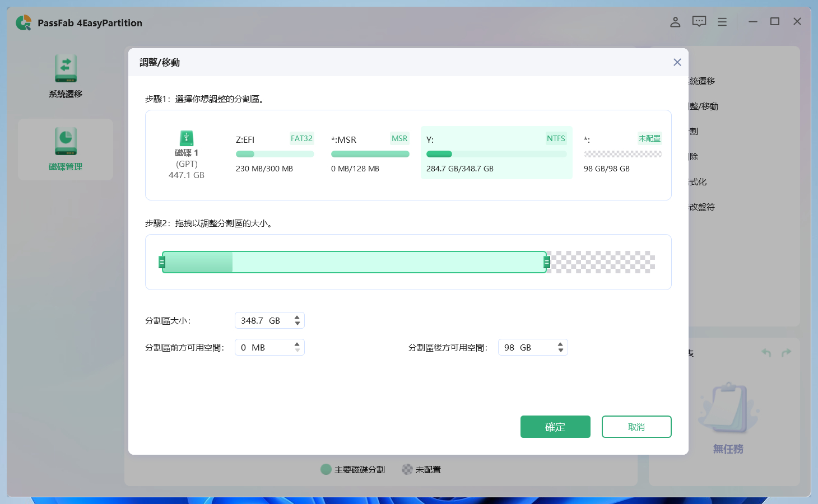This screenshot has width=818, height=504.
Task: Select the Z:EFI FAT32 partition
Action: tap(275, 153)
